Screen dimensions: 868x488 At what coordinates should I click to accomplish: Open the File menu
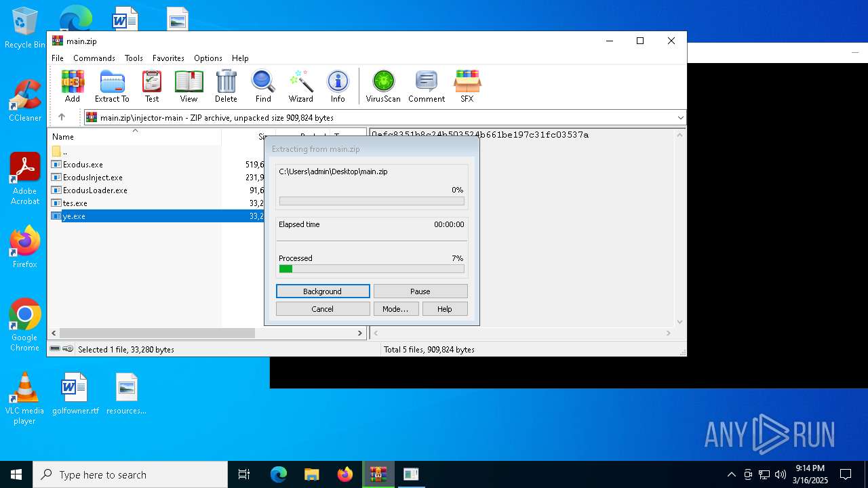(58, 58)
